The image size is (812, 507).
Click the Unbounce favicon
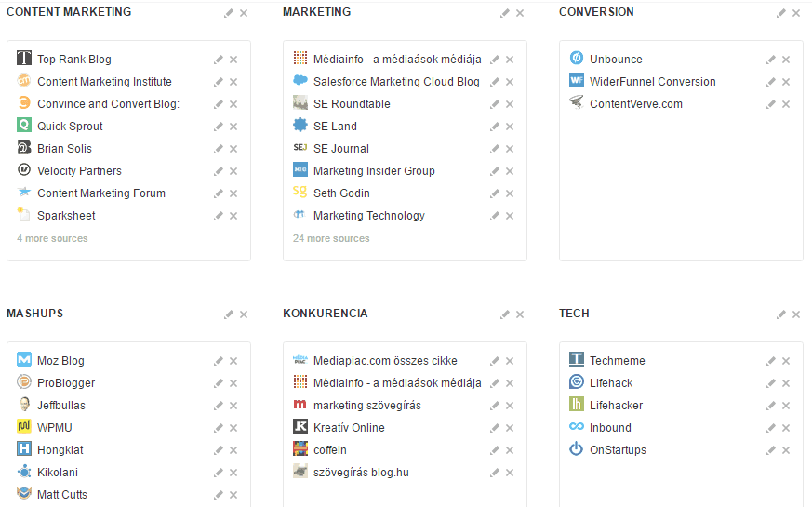click(577, 58)
